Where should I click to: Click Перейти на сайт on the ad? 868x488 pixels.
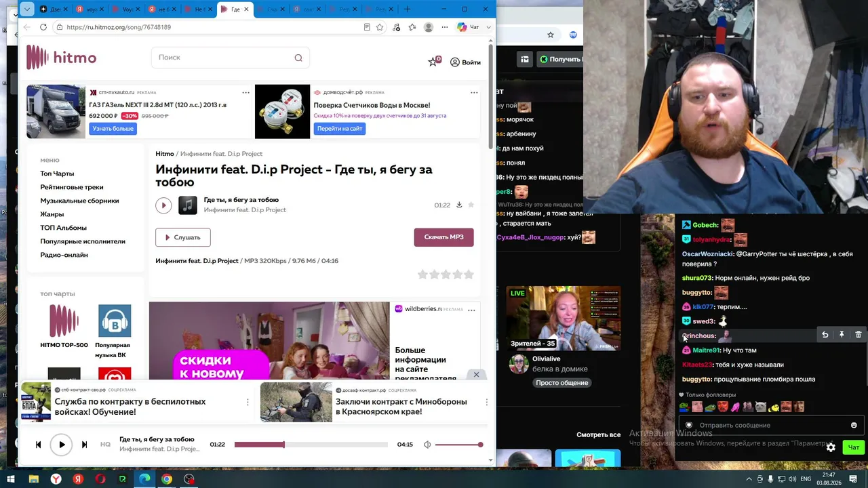click(x=339, y=129)
